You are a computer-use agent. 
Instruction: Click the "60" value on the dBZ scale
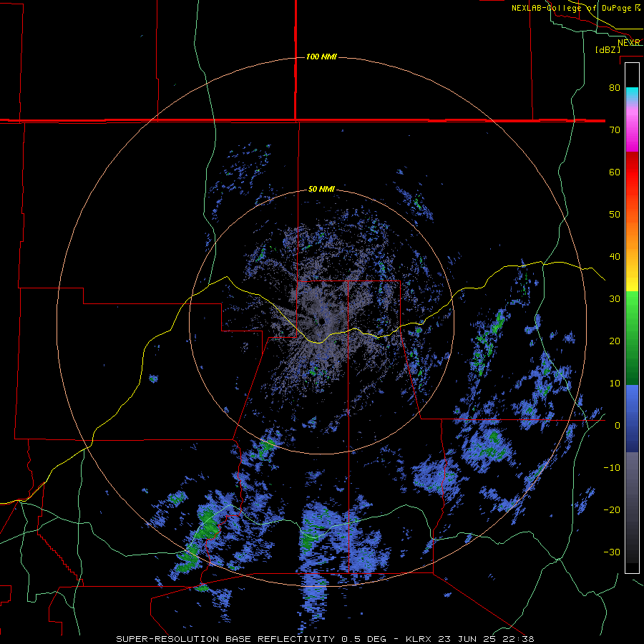coord(615,172)
